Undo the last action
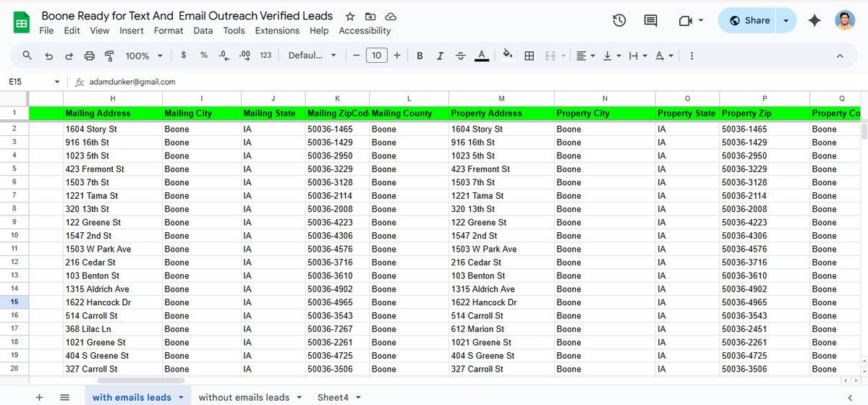This screenshot has height=405, width=868. [x=48, y=56]
